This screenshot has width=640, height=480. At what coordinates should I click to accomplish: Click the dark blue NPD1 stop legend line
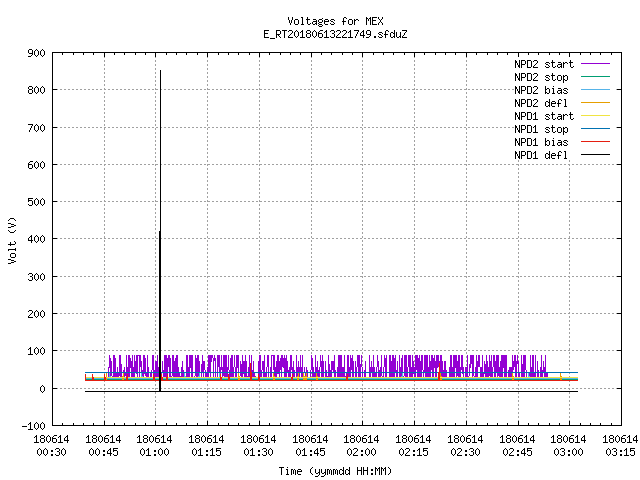tap(596, 129)
